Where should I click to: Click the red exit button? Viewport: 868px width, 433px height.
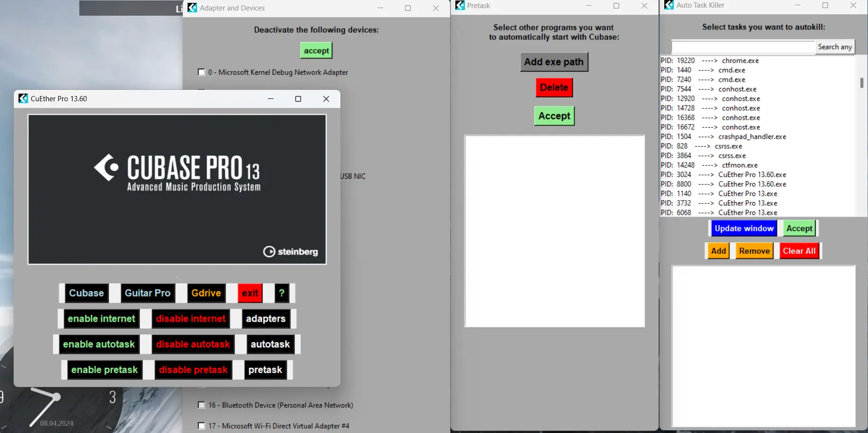250,293
